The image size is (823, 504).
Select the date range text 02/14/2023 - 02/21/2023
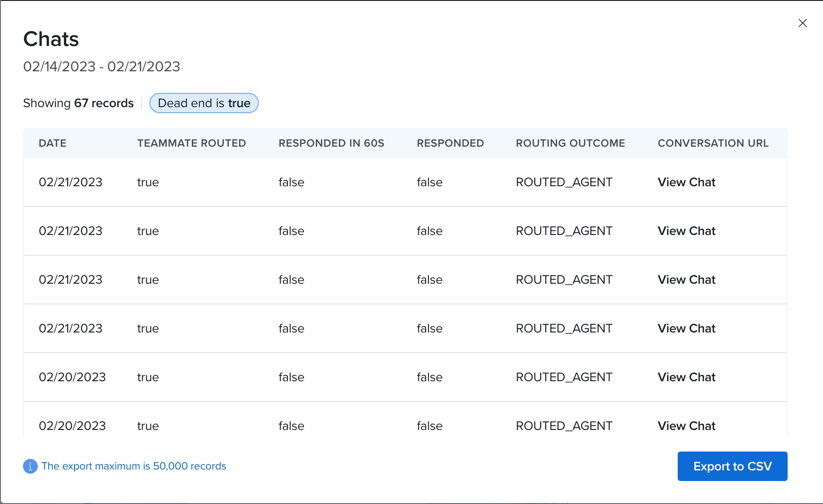click(102, 67)
